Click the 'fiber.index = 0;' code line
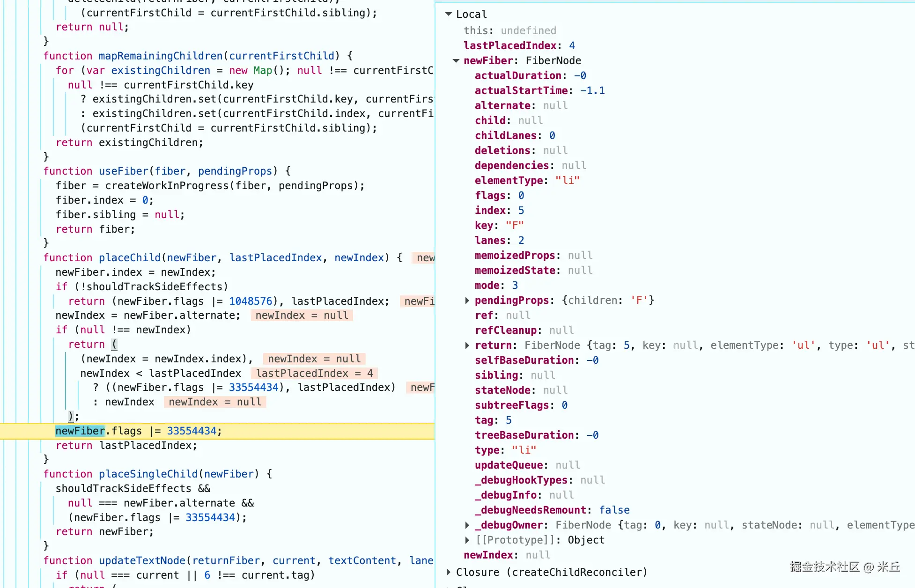The height and width of the screenshot is (588, 915). 105,200
